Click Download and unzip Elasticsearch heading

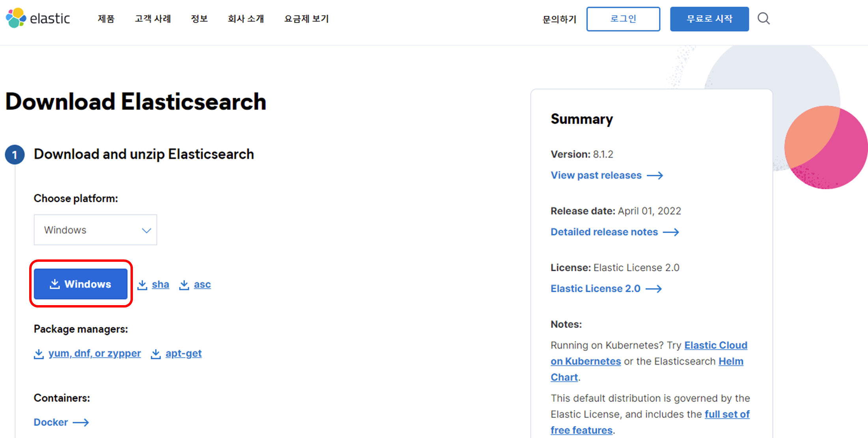click(x=144, y=154)
